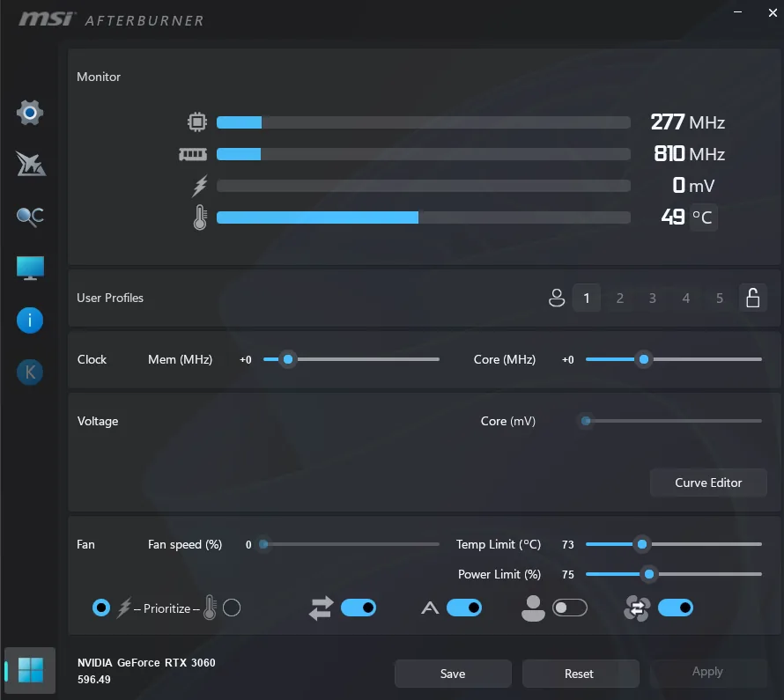Click the Reset button
Image resolution: width=784 pixels, height=700 pixels.
[581, 674]
